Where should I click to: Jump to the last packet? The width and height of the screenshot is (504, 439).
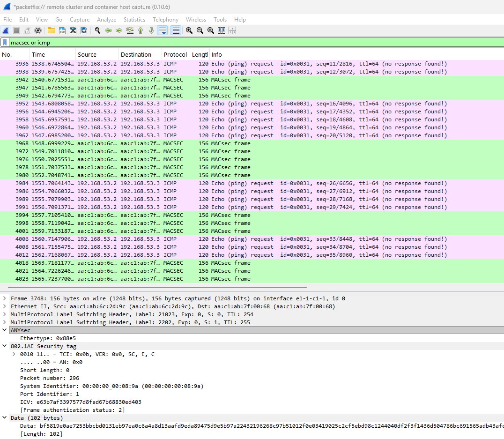coord(151,30)
